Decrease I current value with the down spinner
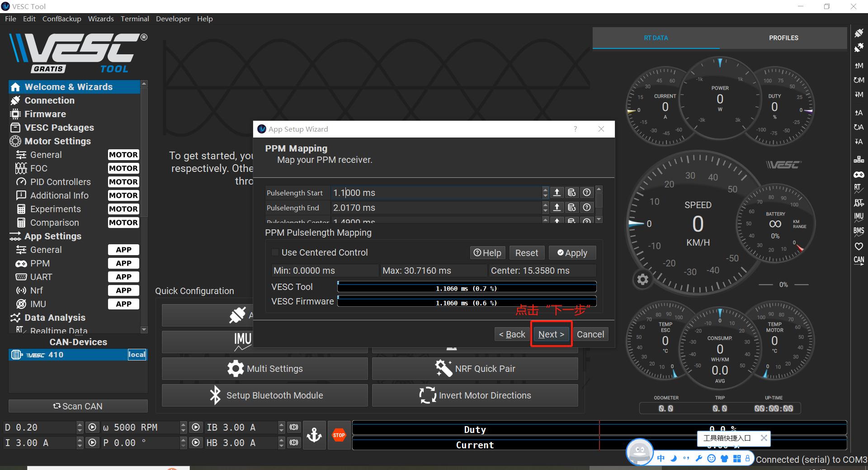This screenshot has width=868, height=470. [x=80, y=446]
